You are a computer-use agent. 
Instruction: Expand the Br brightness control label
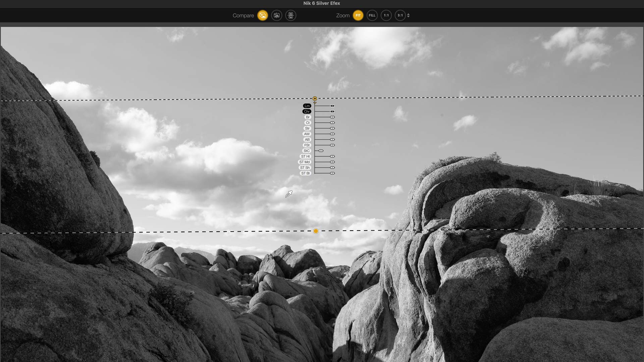pyautogui.click(x=307, y=117)
